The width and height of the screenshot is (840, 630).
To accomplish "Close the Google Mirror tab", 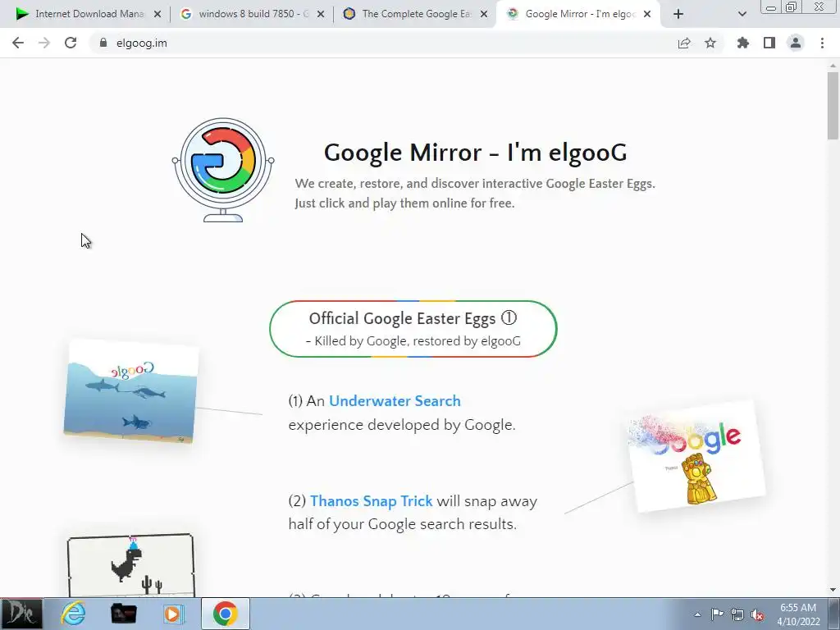I will coord(647,14).
